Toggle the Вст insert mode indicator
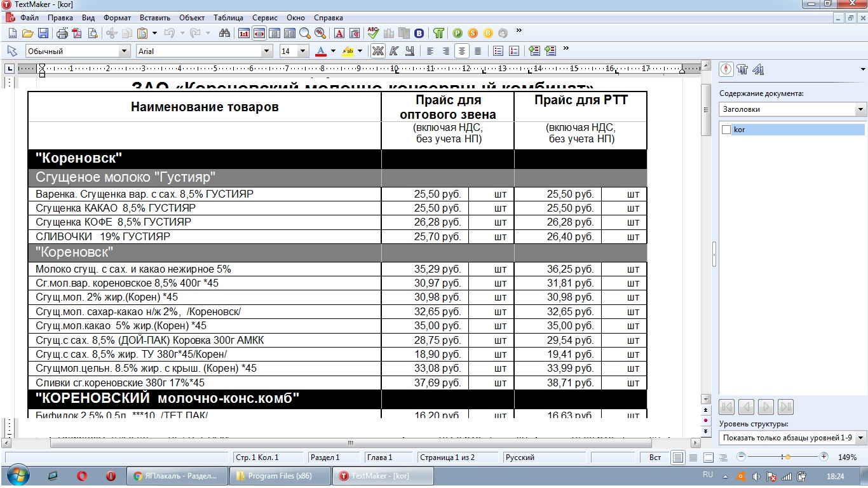868x488 pixels. [x=654, y=457]
